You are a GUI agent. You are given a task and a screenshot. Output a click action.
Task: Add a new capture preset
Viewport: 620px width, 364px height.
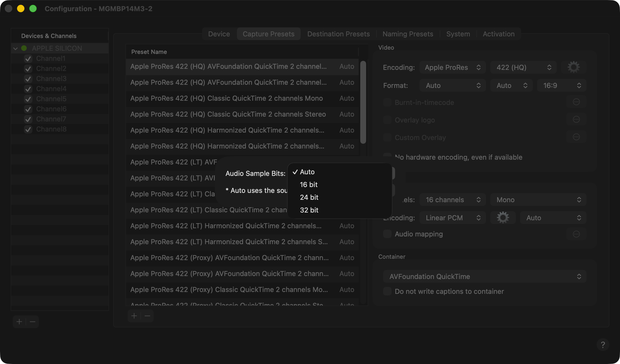[x=134, y=316]
